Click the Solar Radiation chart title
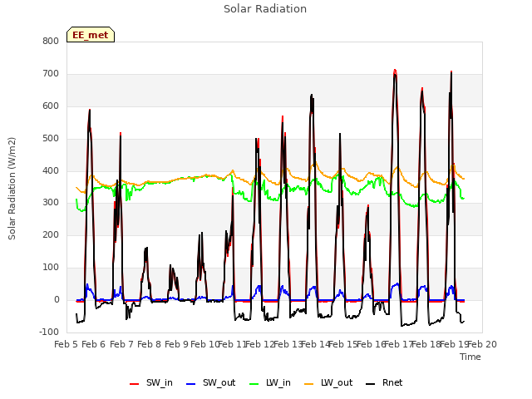Image resolution: width=532 pixels, height=399 pixels. (x=265, y=9)
